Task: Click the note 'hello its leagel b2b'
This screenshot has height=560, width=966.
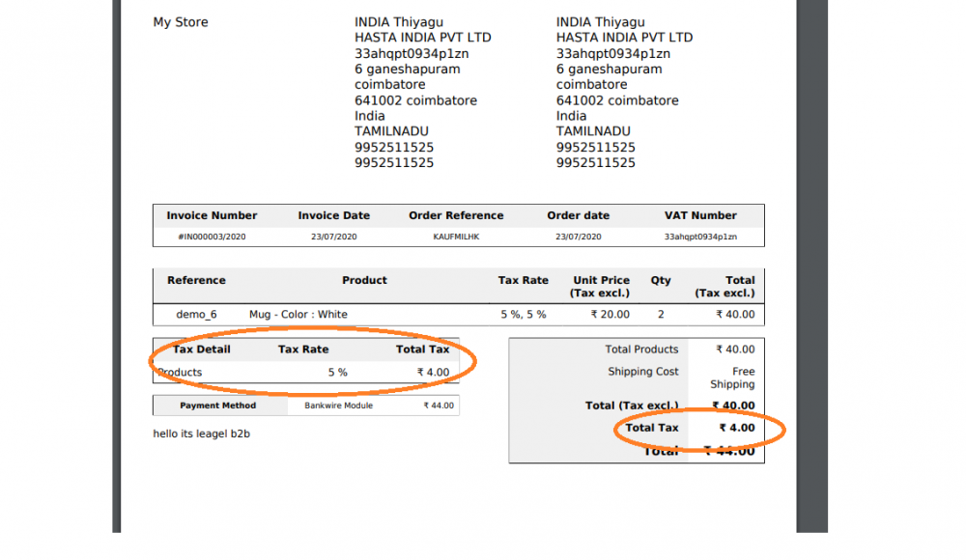Action: 202,434
